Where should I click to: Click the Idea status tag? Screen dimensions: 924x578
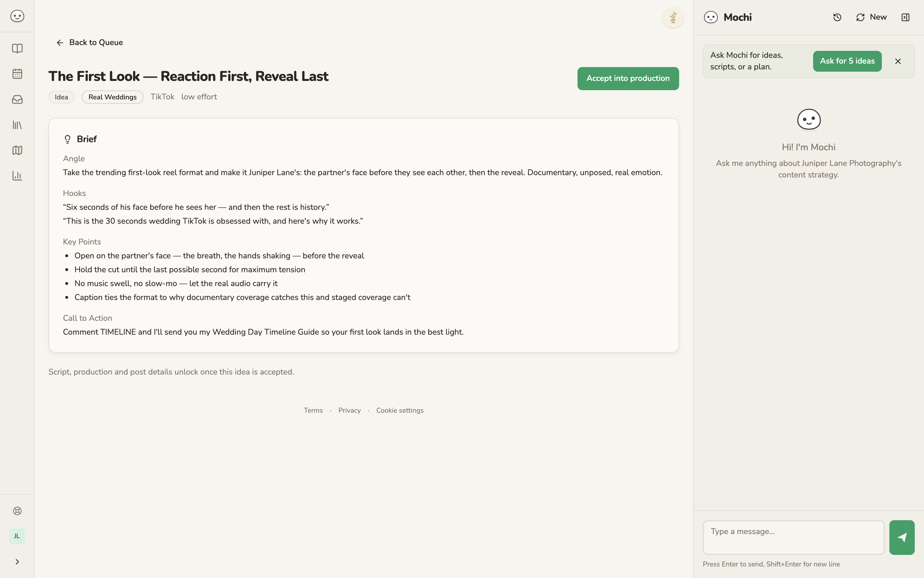61,97
